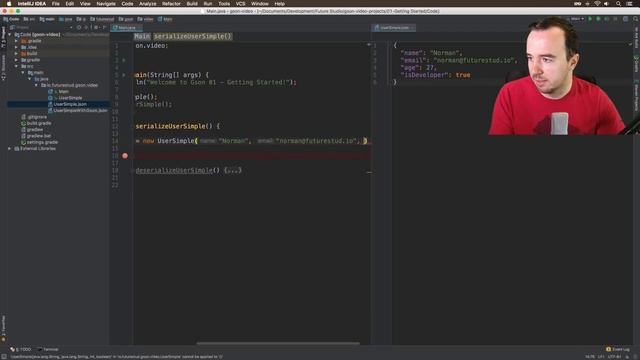Open the Terminal tool window
The height and width of the screenshot is (360, 640).
point(48,349)
